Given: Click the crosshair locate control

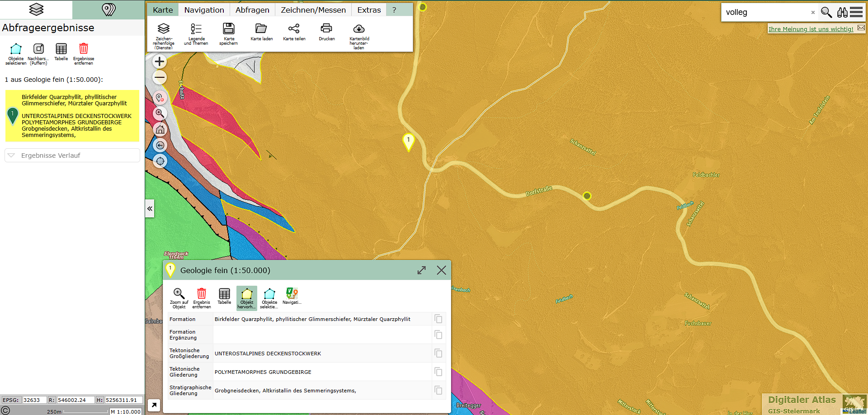Looking at the screenshot, I should (x=160, y=161).
